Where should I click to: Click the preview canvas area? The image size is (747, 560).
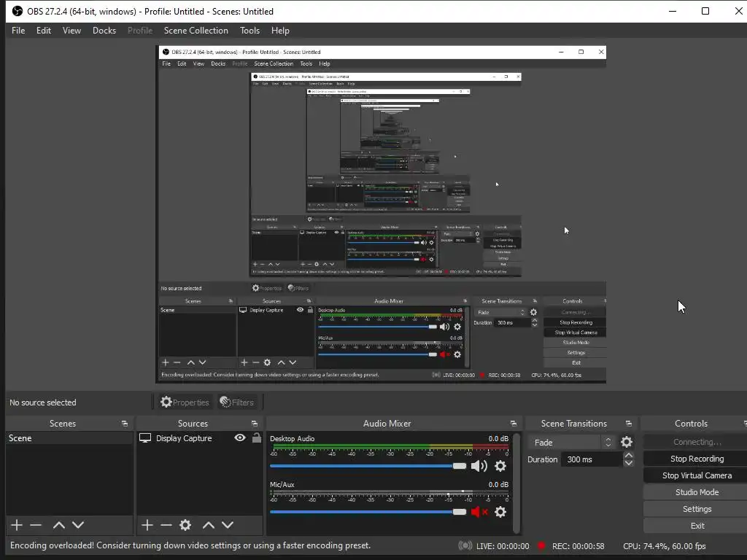(381, 214)
